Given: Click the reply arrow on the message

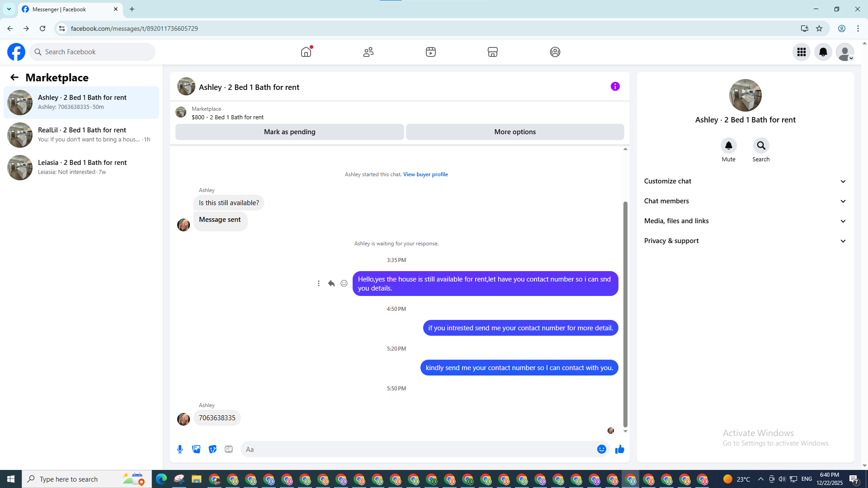Looking at the screenshot, I should click(x=331, y=283).
